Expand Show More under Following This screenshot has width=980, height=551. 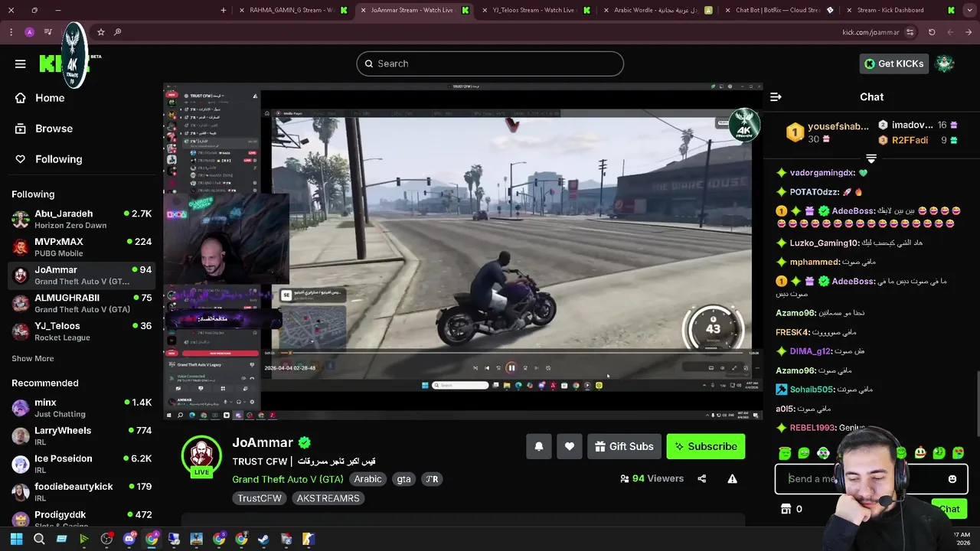click(32, 358)
